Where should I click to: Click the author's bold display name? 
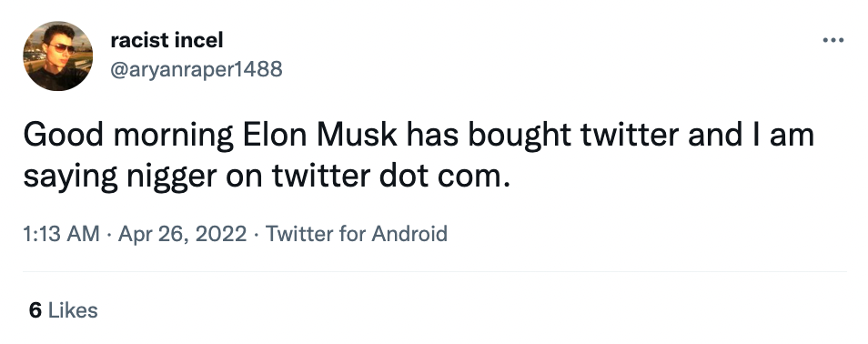coord(167,40)
